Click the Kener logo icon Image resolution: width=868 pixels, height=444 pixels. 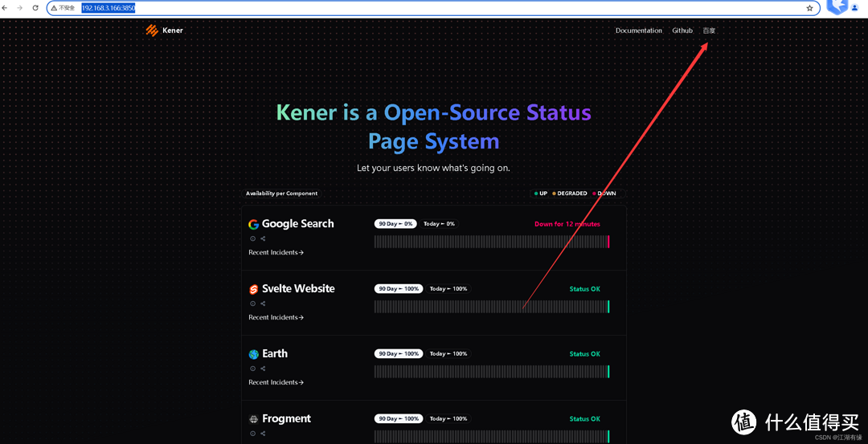point(152,31)
